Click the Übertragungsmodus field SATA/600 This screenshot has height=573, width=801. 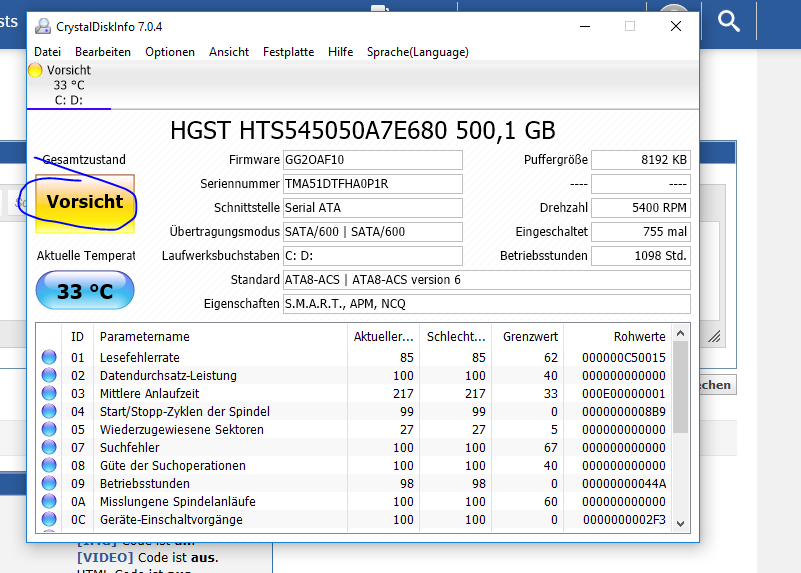point(373,232)
